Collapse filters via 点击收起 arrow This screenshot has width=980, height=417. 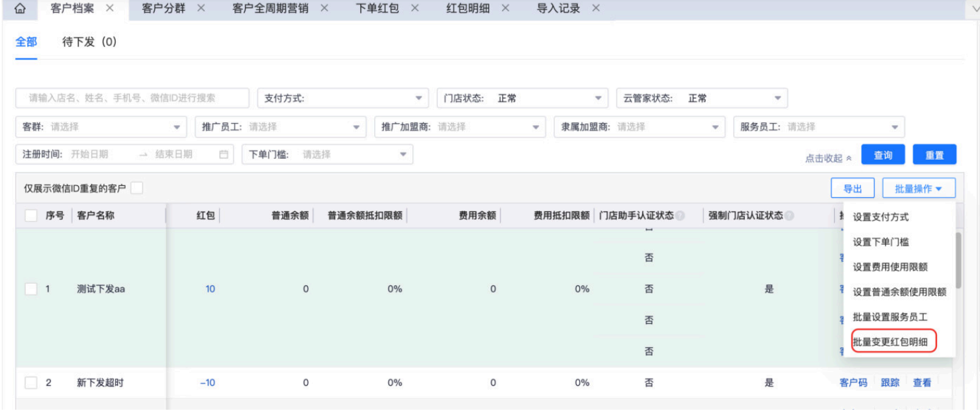(x=849, y=158)
